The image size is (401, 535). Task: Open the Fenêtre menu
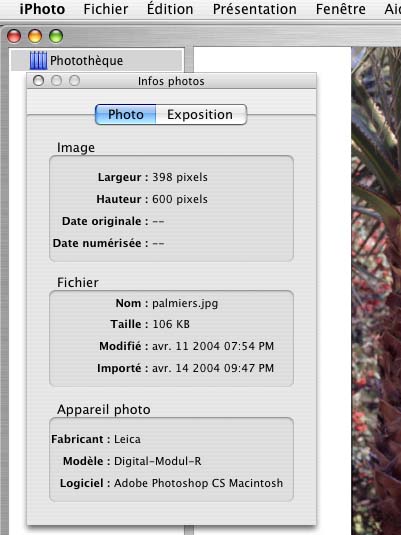341,9
